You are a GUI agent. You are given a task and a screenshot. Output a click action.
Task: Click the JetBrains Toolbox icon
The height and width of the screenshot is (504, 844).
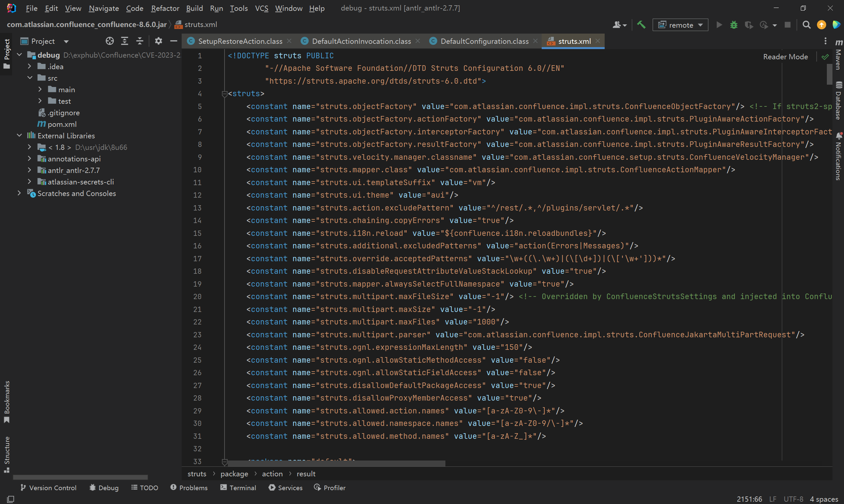[x=836, y=25]
